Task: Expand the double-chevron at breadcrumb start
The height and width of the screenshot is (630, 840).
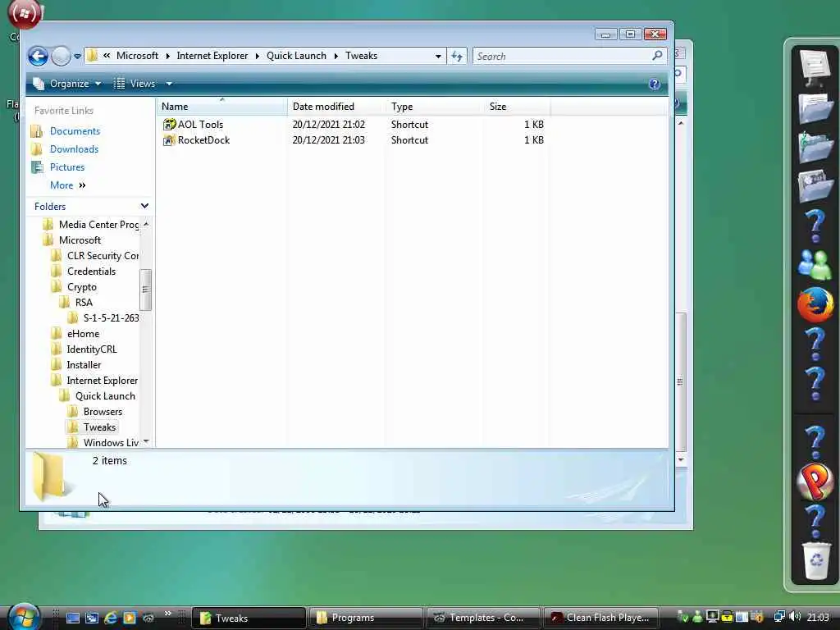Action: pos(107,56)
